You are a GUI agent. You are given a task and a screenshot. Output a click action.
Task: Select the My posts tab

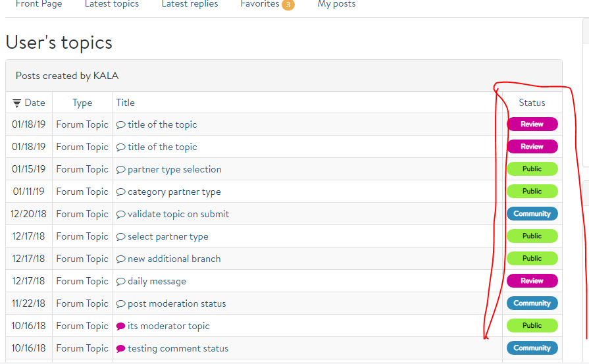coord(336,4)
